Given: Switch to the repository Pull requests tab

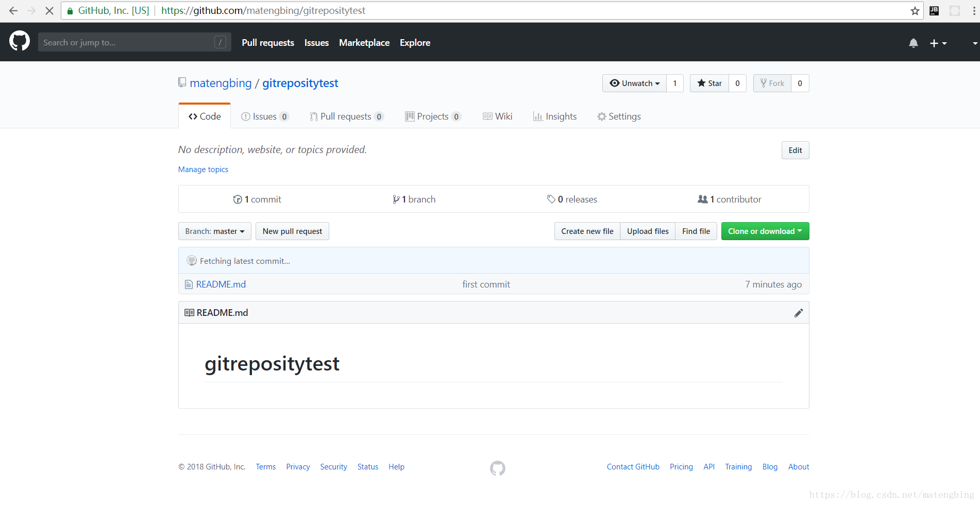Looking at the screenshot, I should 346,116.
